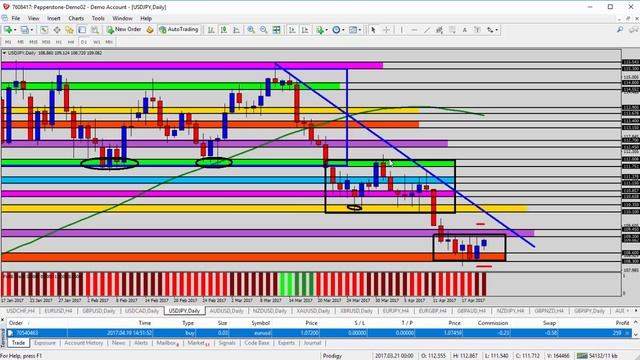Switch to the H1 timeframe
The width and height of the screenshot is (640, 360).
click(x=58, y=42)
